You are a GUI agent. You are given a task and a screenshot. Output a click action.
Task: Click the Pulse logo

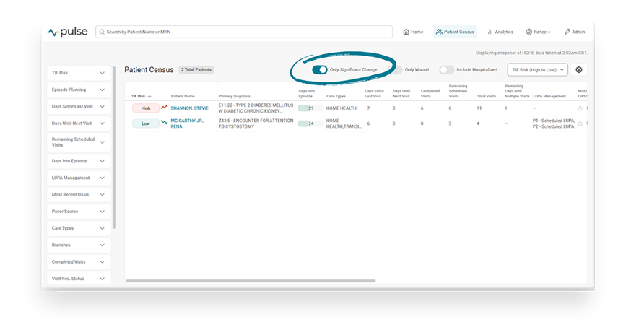pos(67,32)
